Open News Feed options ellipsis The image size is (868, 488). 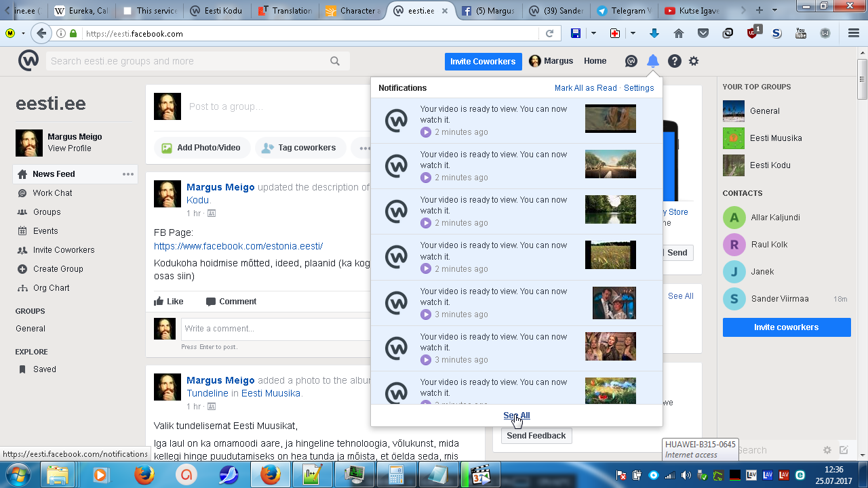[x=128, y=174]
